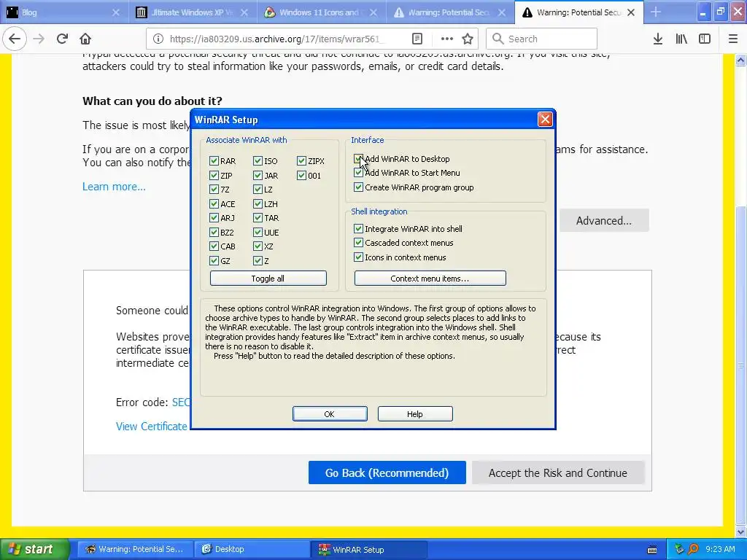Confirm WinRAR Setup with OK

[330, 414]
